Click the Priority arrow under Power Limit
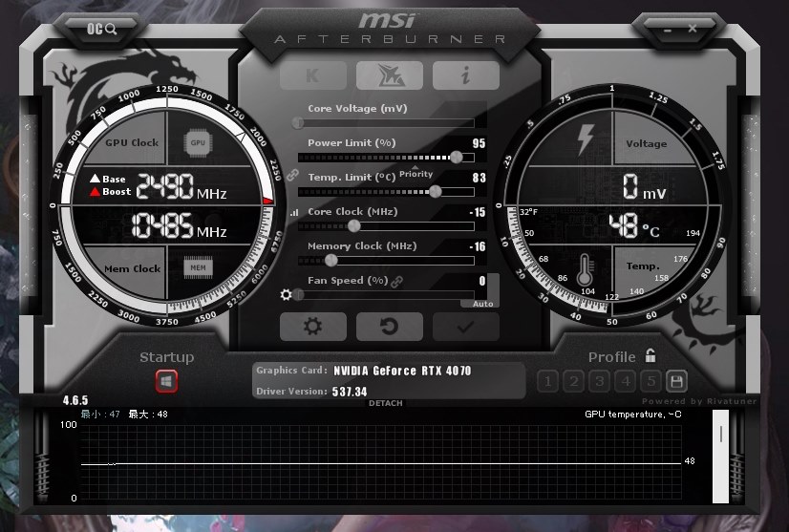The width and height of the screenshot is (789, 532). pos(416,167)
